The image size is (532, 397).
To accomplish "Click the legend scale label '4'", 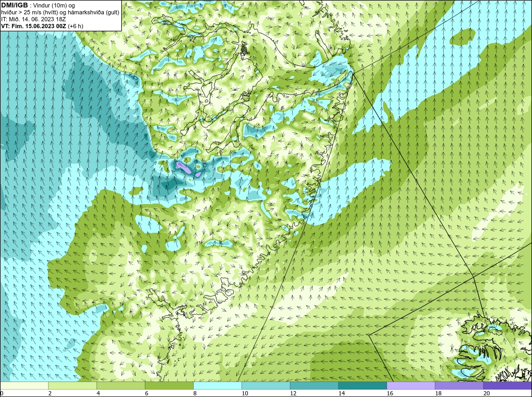I will pyautogui.click(x=98, y=393).
